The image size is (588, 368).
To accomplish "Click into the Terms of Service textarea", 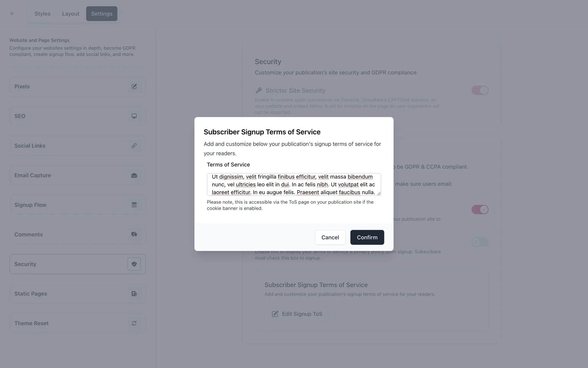I will (293, 184).
